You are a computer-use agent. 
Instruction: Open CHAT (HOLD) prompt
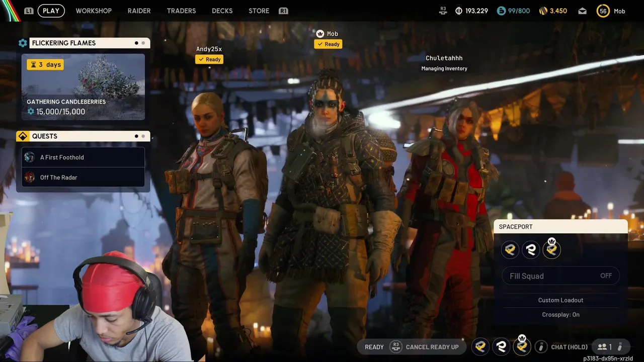coord(570,347)
